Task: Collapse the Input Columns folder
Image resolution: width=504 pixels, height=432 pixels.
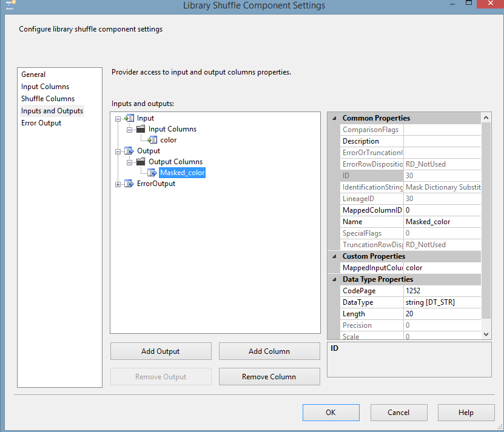Action: pyautogui.click(x=129, y=130)
